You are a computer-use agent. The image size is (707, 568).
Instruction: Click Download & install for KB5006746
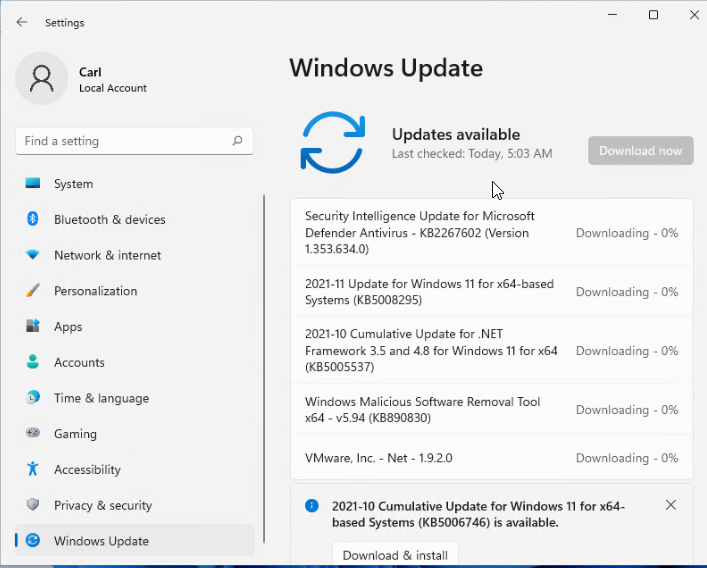pos(395,554)
